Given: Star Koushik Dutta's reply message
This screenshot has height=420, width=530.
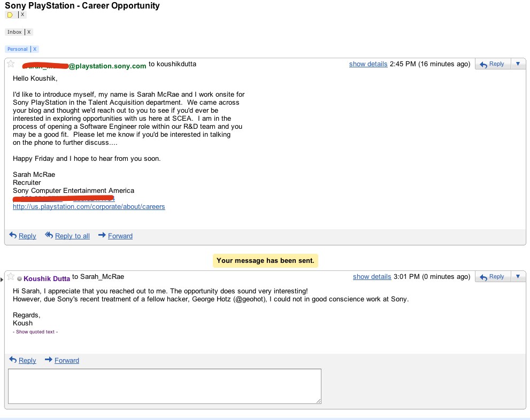Looking at the screenshot, I should click(11, 276).
